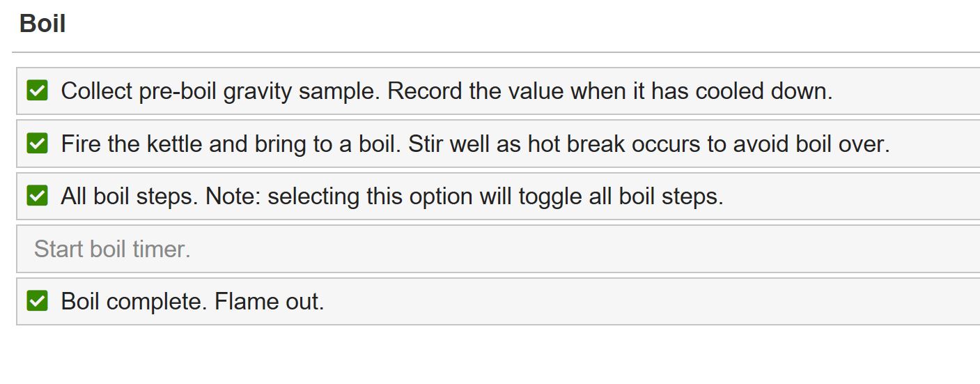The image size is (980, 384).
Task: Click the "All boil steps." label text
Action: [130, 197]
